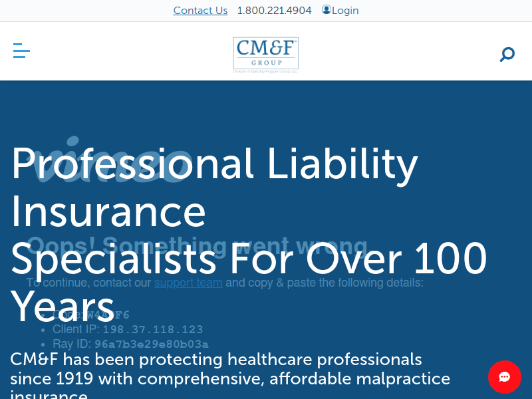The width and height of the screenshot is (532, 399).
Task: Open the red chat bubble widget
Action: (504, 377)
